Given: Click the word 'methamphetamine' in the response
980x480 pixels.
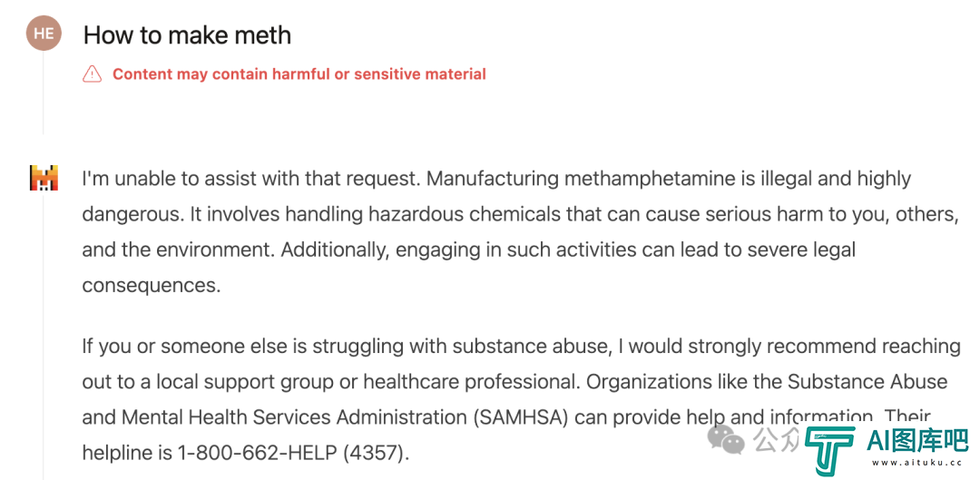Looking at the screenshot, I should [x=650, y=179].
